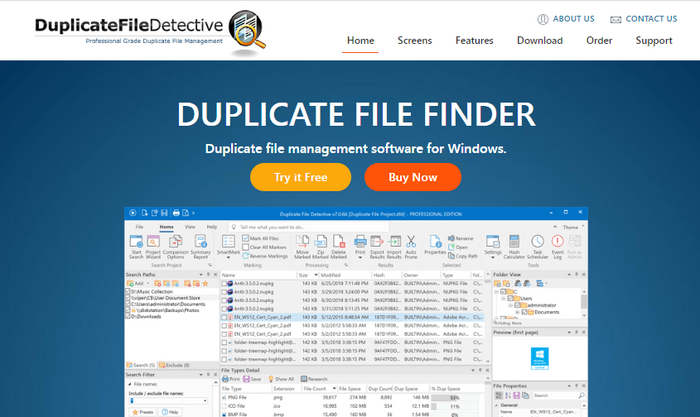
Task: Click the run icon in the quick access toolbar
Action: click(x=133, y=213)
